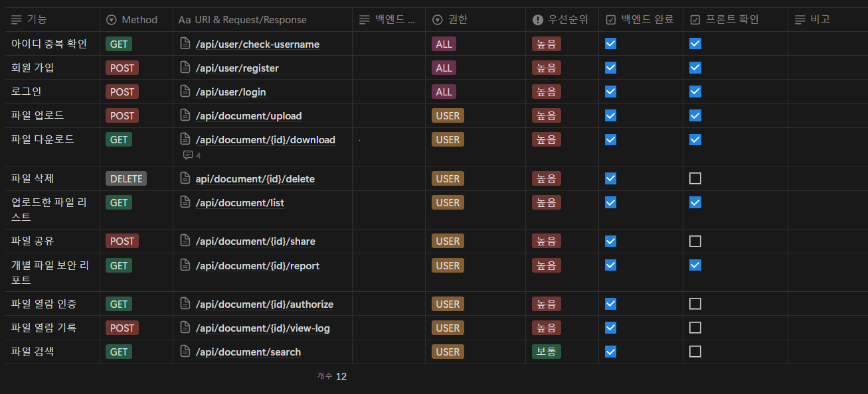Select the 파일 다운로드 cell
868x394 pixels.
(52, 147)
